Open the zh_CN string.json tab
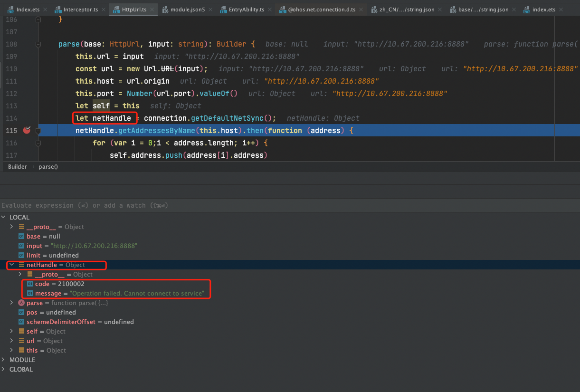This screenshot has height=392, width=580. (405, 10)
